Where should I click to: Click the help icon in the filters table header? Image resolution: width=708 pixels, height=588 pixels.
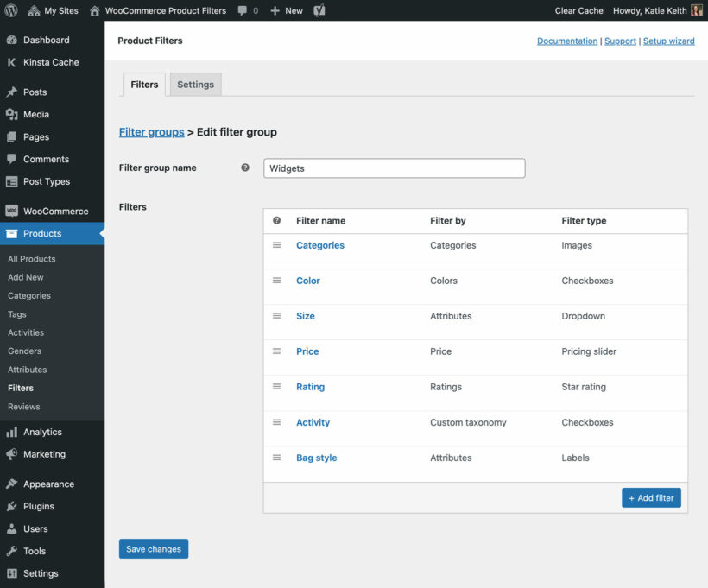pyautogui.click(x=278, y=220)
